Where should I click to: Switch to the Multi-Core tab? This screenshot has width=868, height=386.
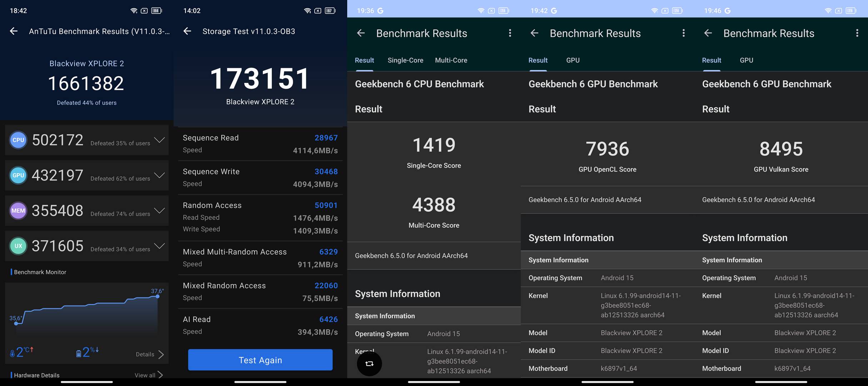coord(451,60)
